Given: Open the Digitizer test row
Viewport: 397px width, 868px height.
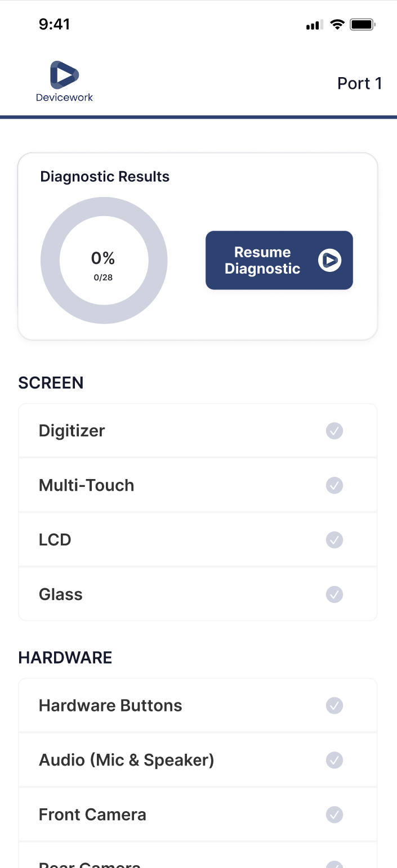Looking at the screenshot, I should coord(169,431).
